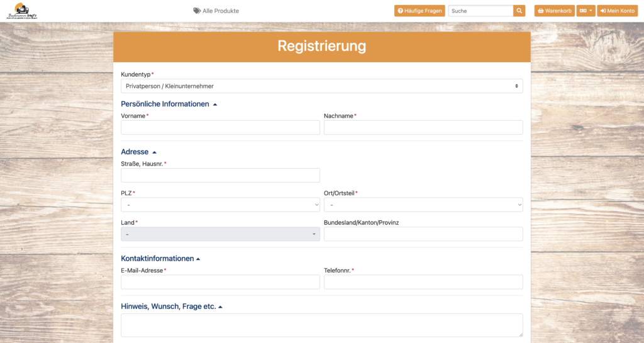644x343 pixels.
Task: Click the magnifier search button
Action: (519, 11)
